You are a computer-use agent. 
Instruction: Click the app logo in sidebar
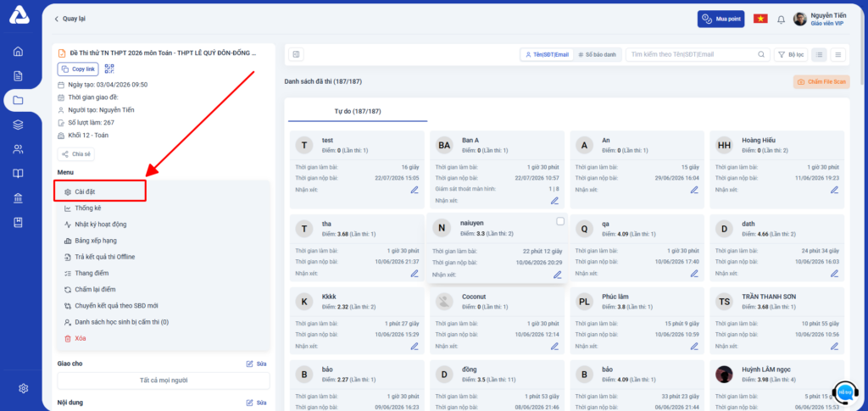19,15
